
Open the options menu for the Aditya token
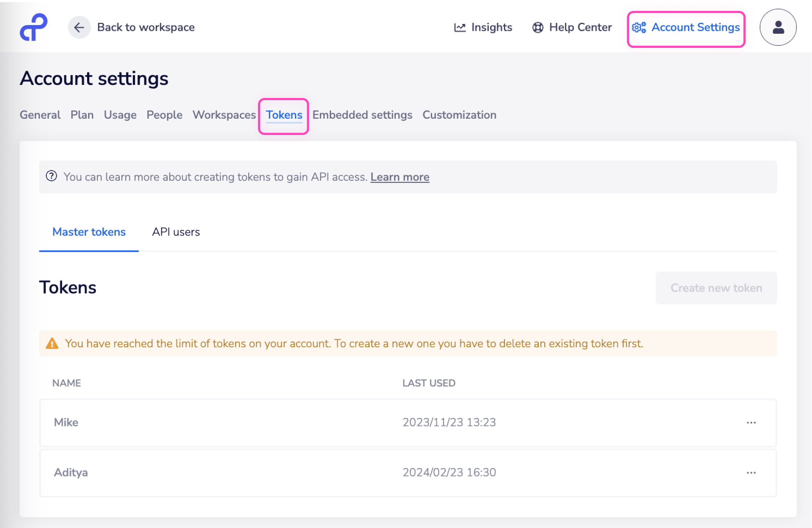click(x=751, y=472)
